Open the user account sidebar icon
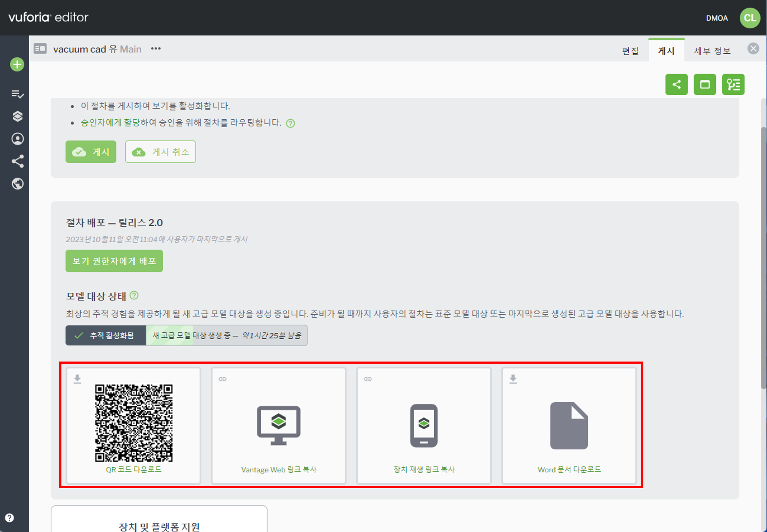Screen dimensions: 767x532 [17, 139]
